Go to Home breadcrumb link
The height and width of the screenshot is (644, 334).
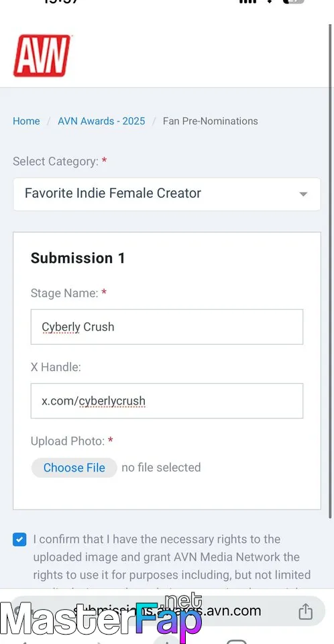point(26,121)
